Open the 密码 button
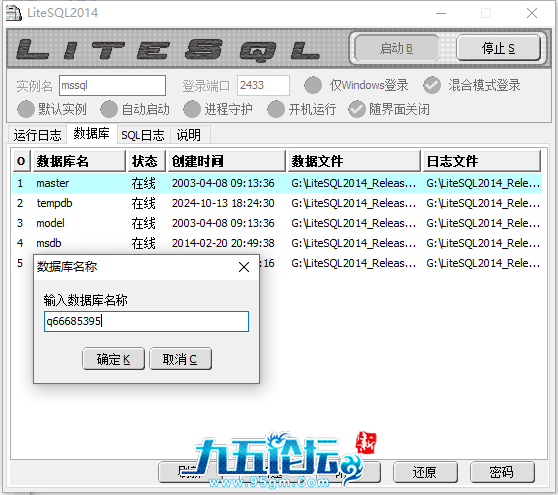 (502, 472)
